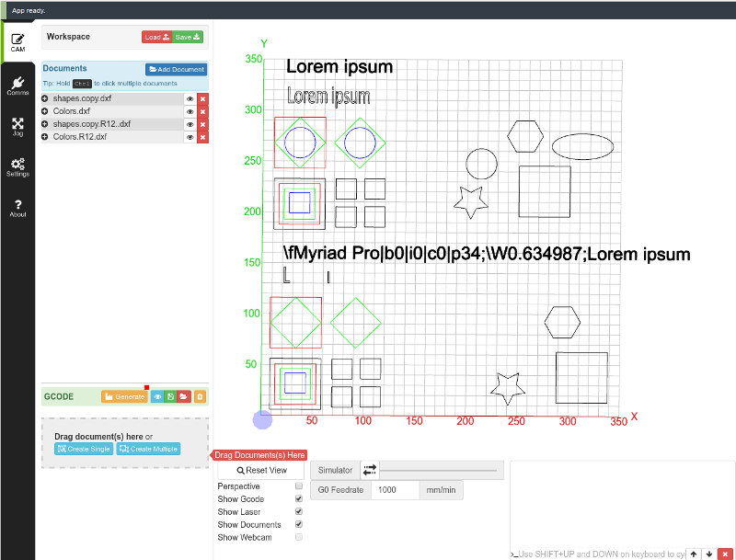Enable the Perspective checkbox
Image resolution: width=736 pixels, height=560 pixels.
point(299,486)
